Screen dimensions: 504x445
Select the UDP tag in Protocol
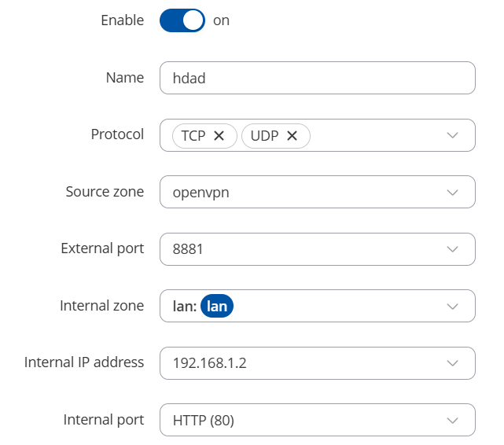pyautogui.click(x=264, y=136)
